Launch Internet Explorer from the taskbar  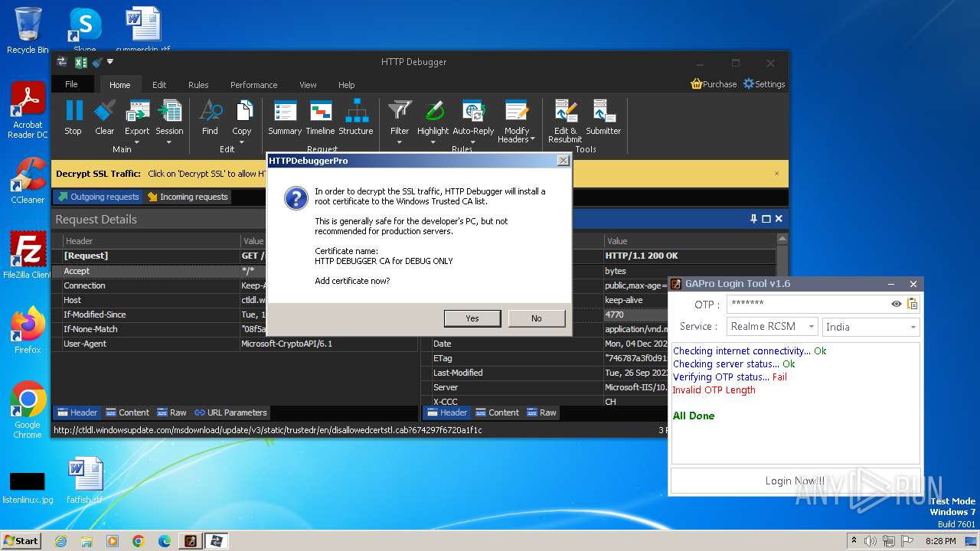pyautogui.click(x=60, y=541)
